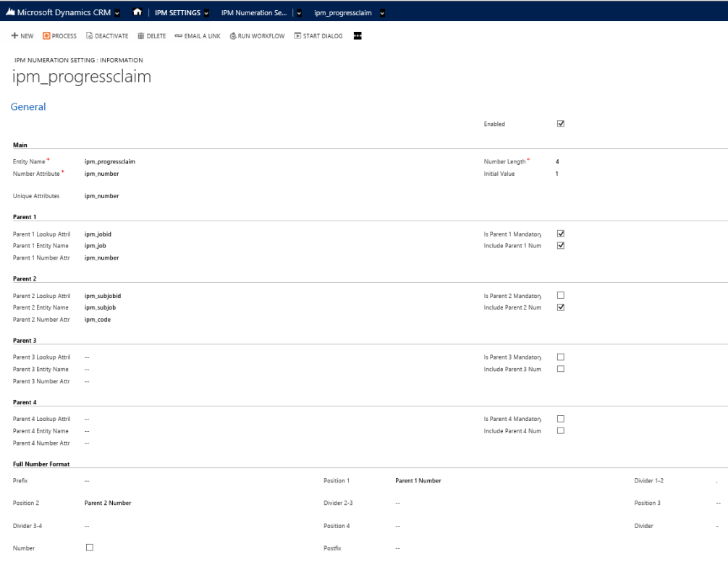Viewport: 728px width, 570px height.
Task: Click Start Dialog command
Action: [x=318, y=36]
